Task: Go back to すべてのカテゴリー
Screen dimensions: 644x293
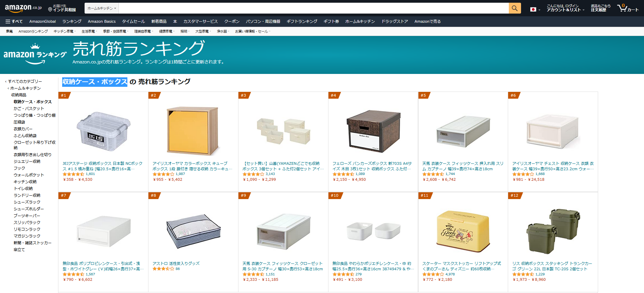Action: [24, 81]
